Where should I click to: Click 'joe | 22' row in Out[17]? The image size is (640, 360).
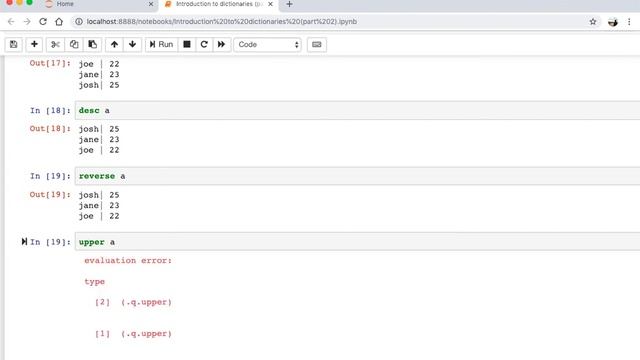pos(99,64)
